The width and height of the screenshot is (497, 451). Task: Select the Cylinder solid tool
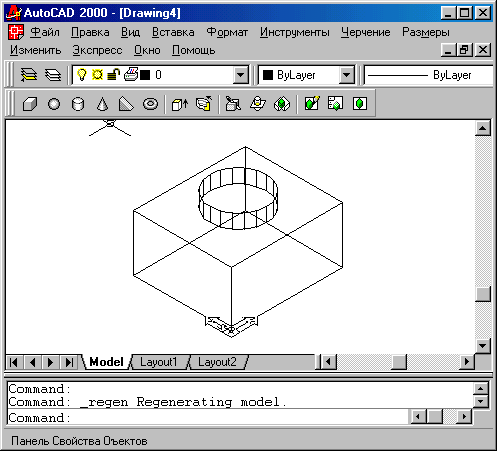point(78,104)
